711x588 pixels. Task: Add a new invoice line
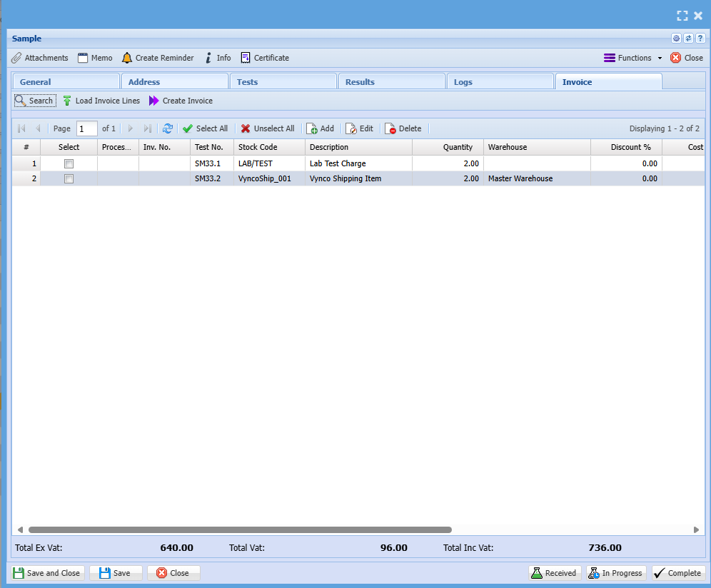click(321, 128)
